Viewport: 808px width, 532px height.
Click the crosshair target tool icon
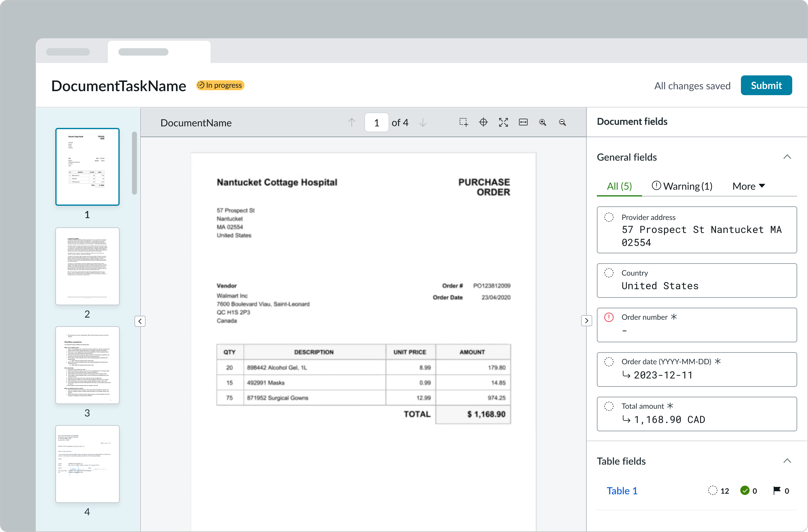(x=483, y=122)
